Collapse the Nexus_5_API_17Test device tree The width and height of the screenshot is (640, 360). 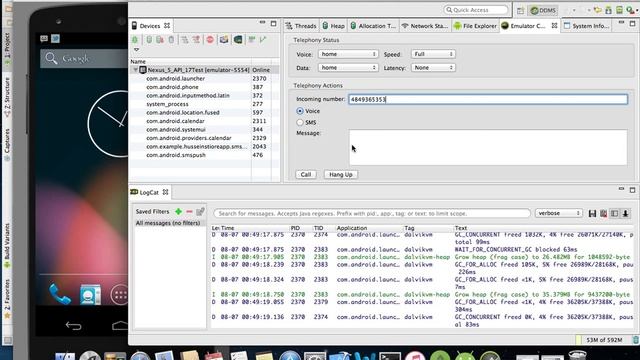tap(136, 70)
